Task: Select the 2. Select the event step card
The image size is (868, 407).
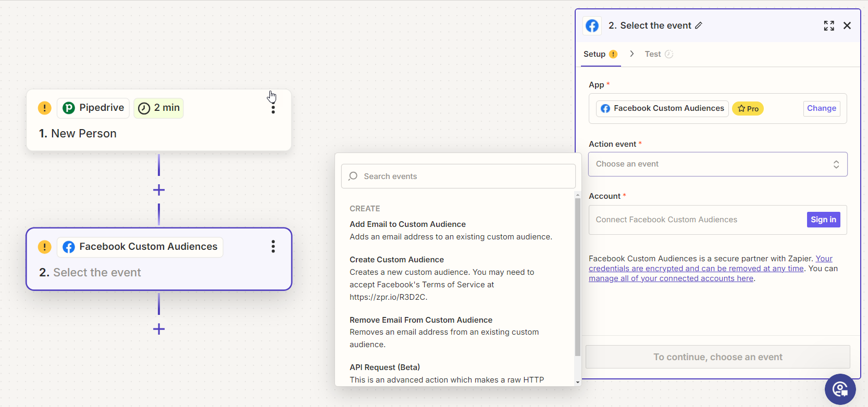Action: pyautogui.click(x=159, y=259)
